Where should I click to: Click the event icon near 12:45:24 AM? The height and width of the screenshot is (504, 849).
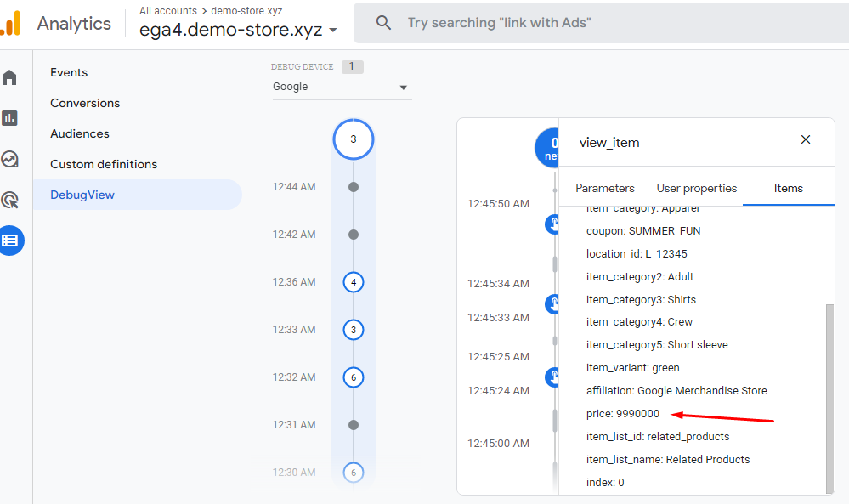552,377
